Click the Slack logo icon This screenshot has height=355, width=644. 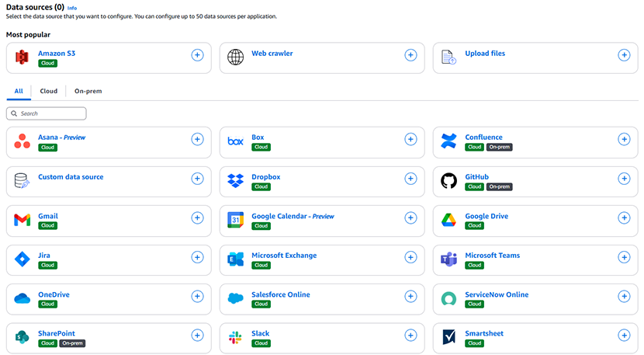coord(235,338)
